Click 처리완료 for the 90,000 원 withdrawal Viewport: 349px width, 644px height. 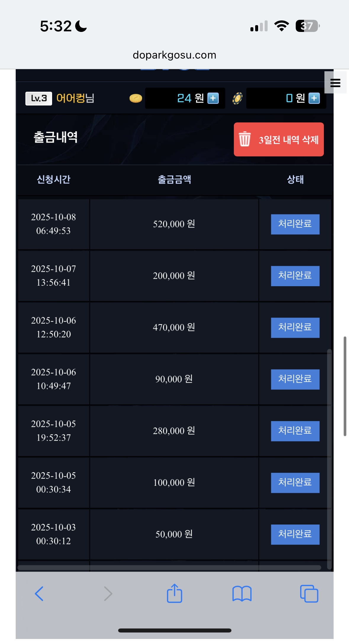pos(295,379)
